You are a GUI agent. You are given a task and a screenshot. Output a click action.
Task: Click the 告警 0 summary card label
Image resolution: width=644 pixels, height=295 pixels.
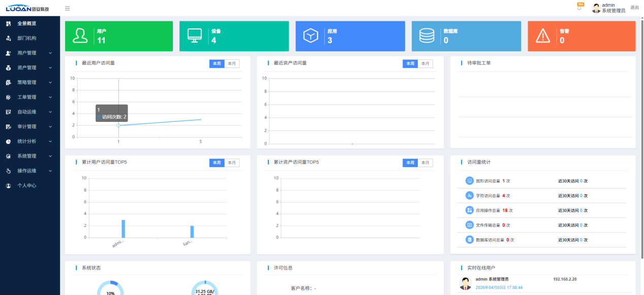564,36
